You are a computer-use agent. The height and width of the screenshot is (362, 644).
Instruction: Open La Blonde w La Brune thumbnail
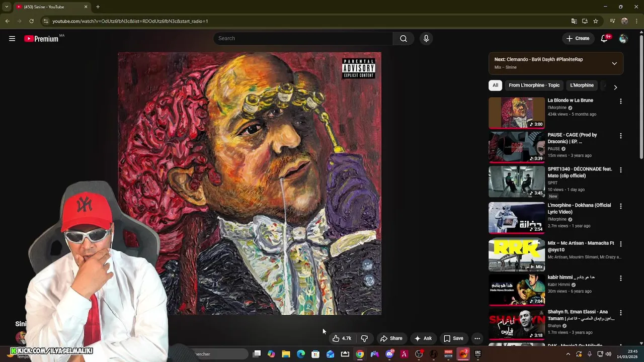tap(517, 113)
